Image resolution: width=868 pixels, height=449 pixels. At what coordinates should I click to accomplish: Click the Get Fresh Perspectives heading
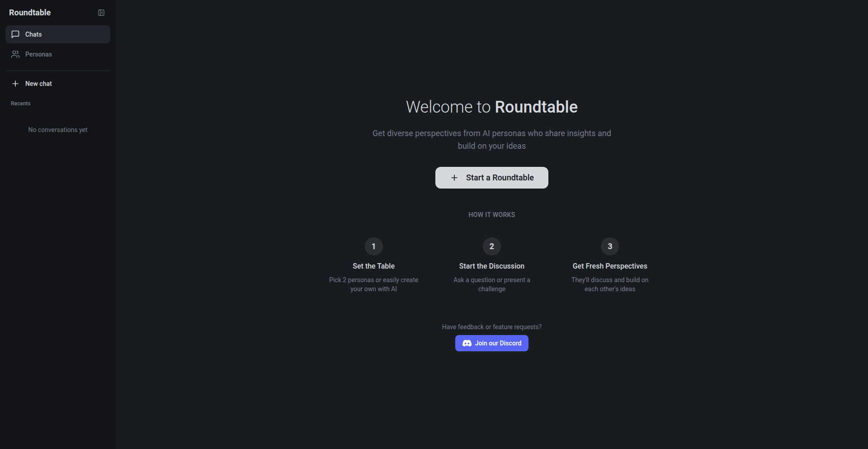(x=609, y=266)
